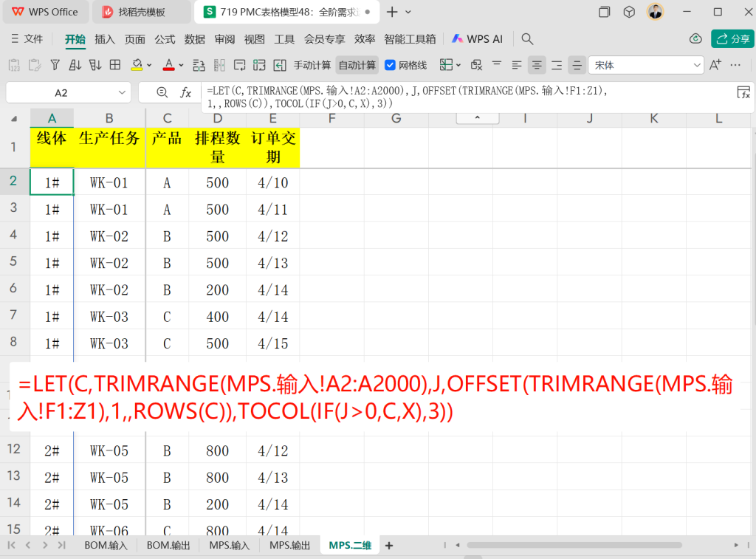Click the cloud sync status icon
The width and height of the screenshot is (756, 559).
click(x=695, y=38)
